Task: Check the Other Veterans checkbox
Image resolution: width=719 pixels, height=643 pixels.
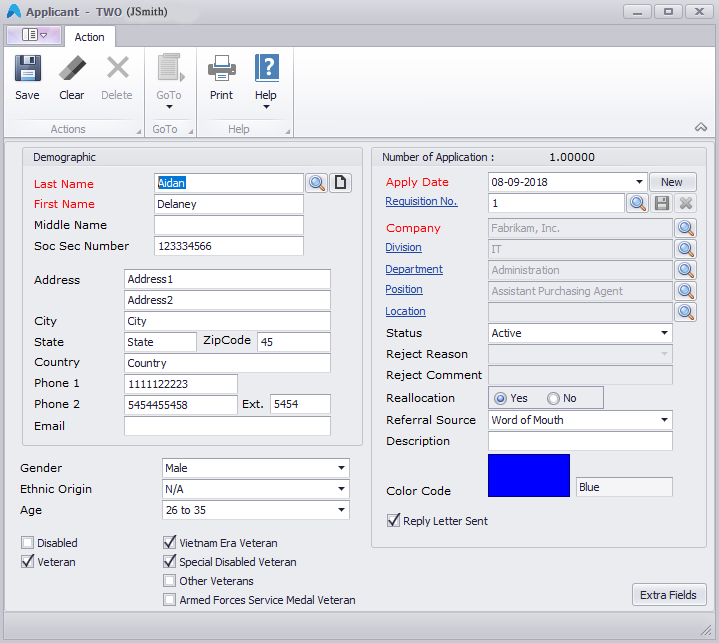Action: (x=170, y=581)
